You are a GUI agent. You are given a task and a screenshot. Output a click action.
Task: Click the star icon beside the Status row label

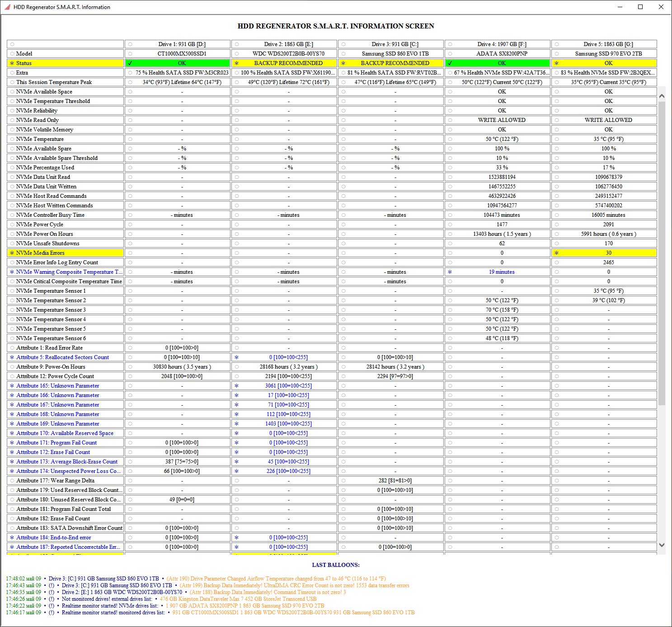point(12,63)
